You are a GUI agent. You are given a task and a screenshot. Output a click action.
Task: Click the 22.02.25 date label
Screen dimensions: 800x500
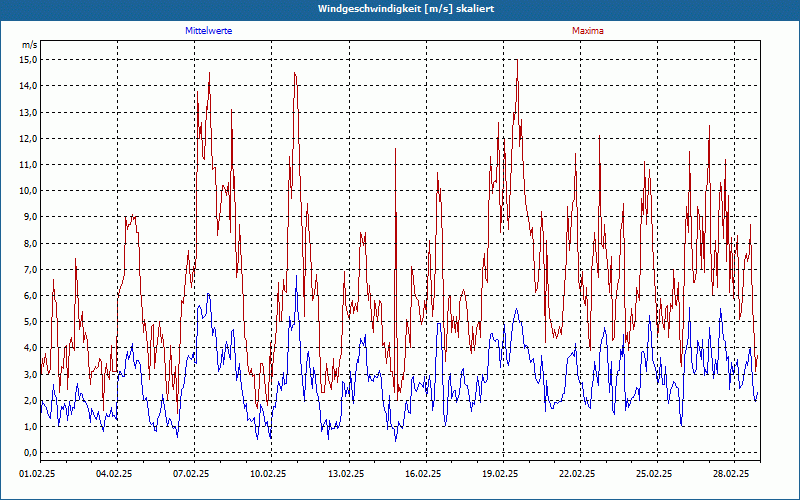pos(577,474)
